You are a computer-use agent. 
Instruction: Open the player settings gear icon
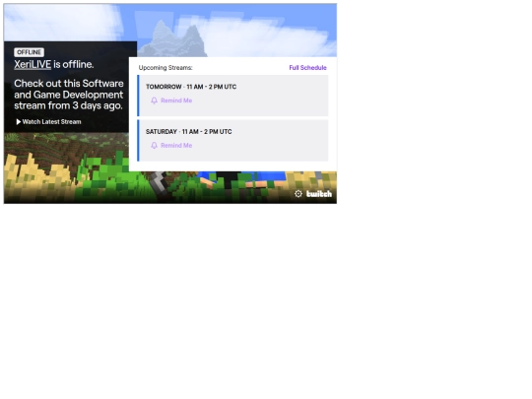click(x=298, y=194)
